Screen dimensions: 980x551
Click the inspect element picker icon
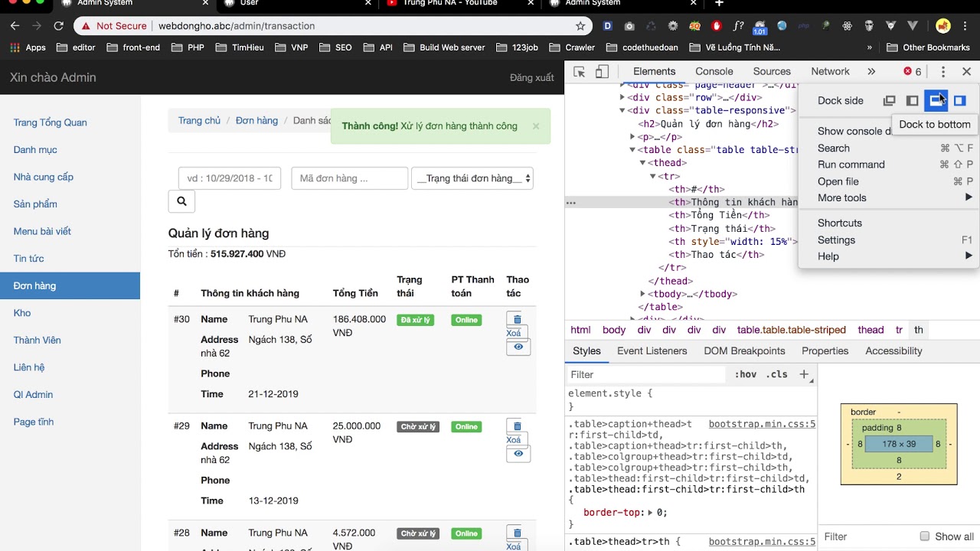pos(580,71)
